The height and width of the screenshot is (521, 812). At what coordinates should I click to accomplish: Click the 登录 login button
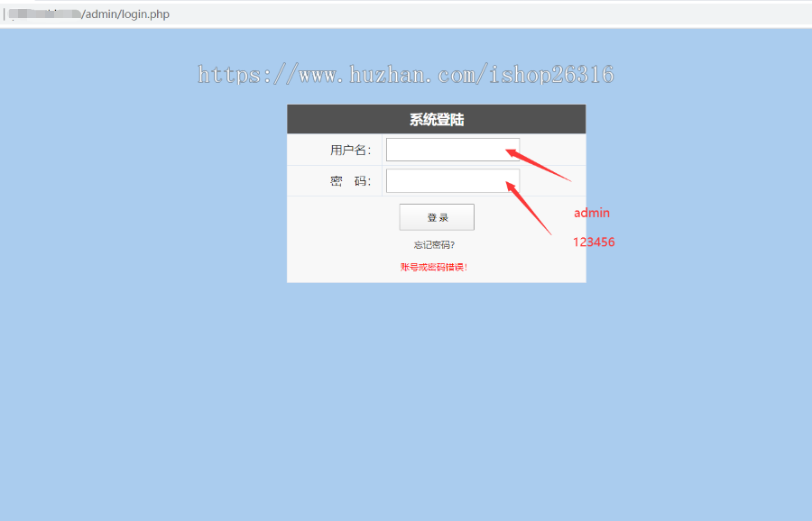click(437, 217)
